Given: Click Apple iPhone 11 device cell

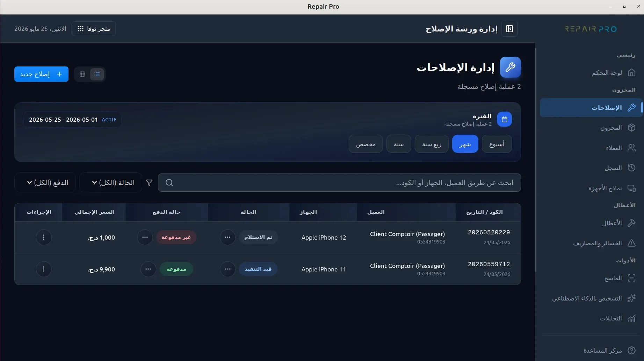Looking at the screenshot, I should point(324,269).
